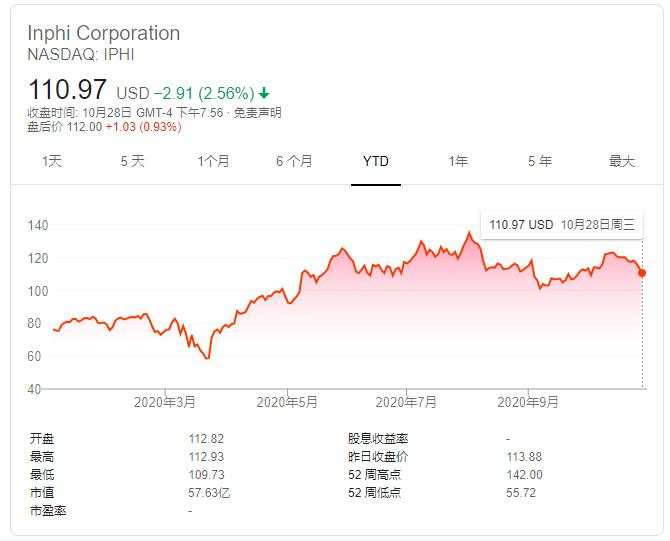Screen dimensions: 670x541
Task: Select the YTD tab
Action: pyautogui.click(x=376, y=161)
